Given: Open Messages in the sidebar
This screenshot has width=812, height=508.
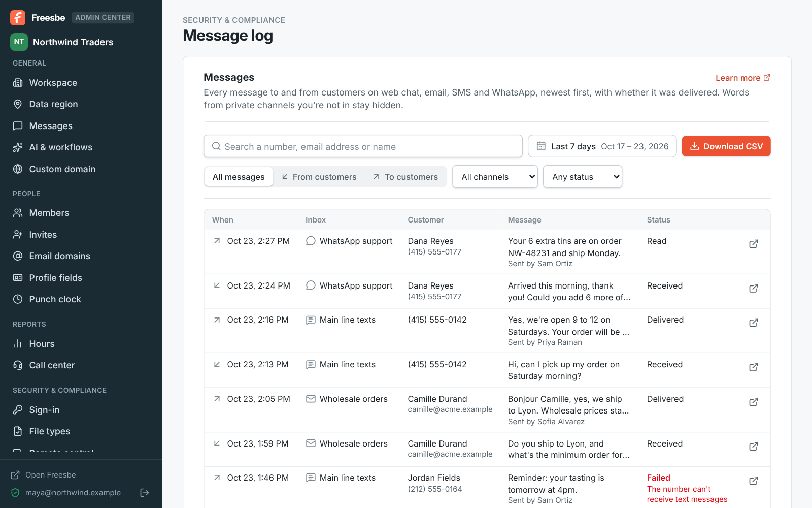Looking at the screenshot, I should pos(51,126).
